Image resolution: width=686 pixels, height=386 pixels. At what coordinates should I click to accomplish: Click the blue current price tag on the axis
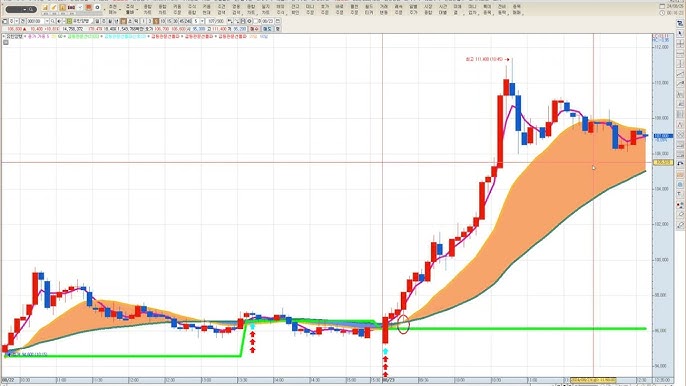[x=663, y=136]
